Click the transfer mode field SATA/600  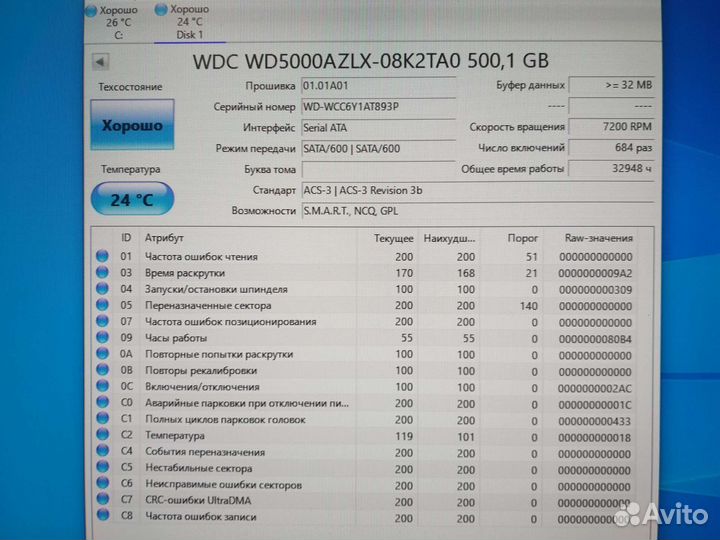[378, 149]
